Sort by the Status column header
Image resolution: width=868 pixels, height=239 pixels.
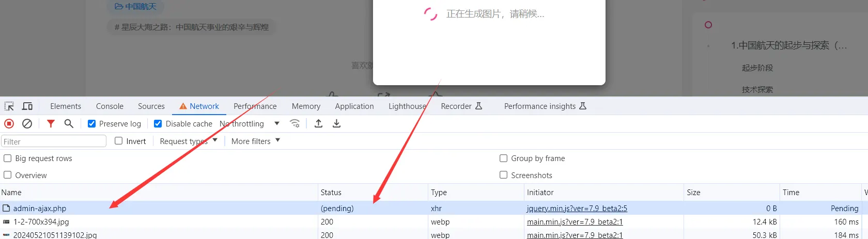pyautogui.click(x=373, y=193)
